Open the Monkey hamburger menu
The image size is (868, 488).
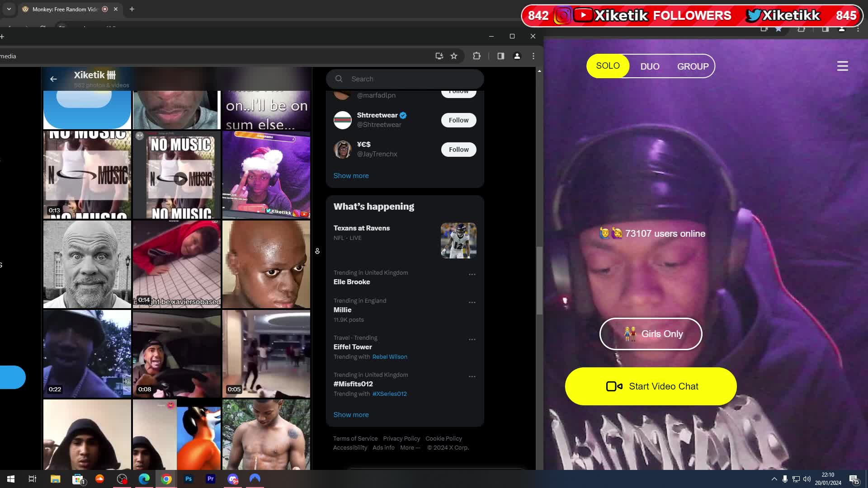click(x=842, y=66)
